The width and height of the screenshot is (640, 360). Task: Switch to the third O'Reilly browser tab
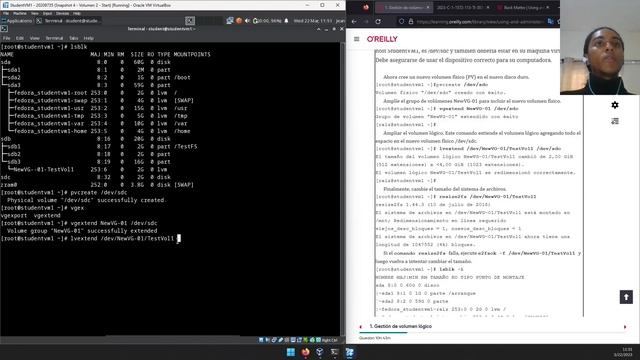pyautogui.click(x=523, y=7)
